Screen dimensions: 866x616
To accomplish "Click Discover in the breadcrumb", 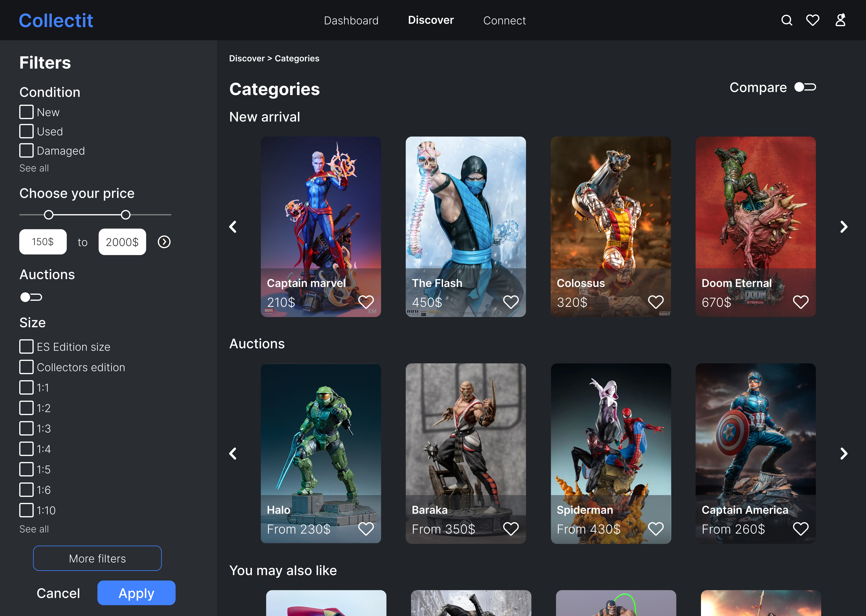I will 247,58.
